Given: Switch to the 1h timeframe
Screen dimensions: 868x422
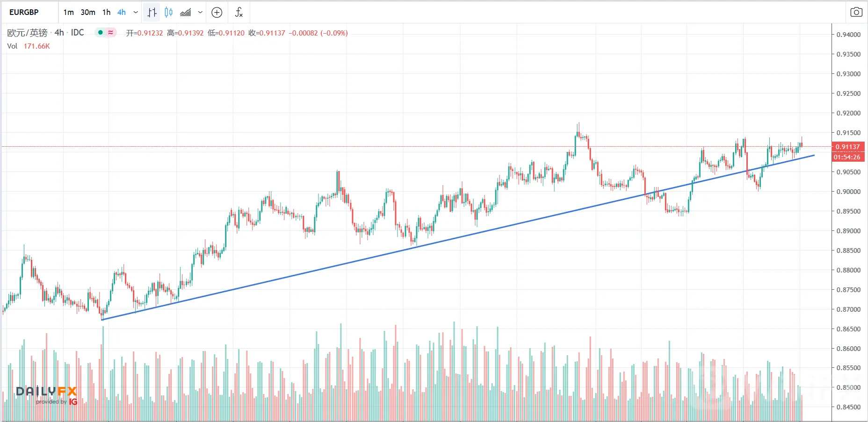Looking at the screenshot, I should 107,12.
